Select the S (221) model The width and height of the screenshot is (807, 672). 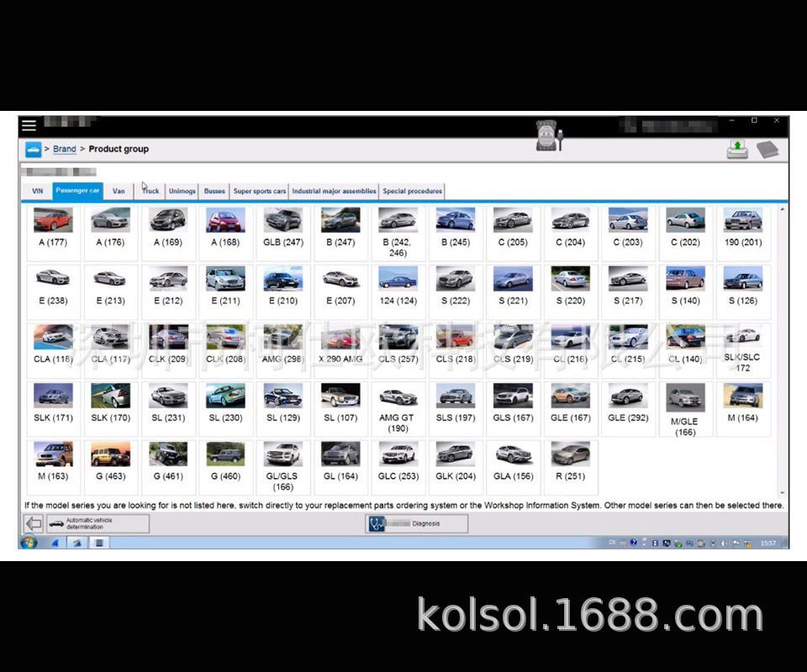[513, 291]
